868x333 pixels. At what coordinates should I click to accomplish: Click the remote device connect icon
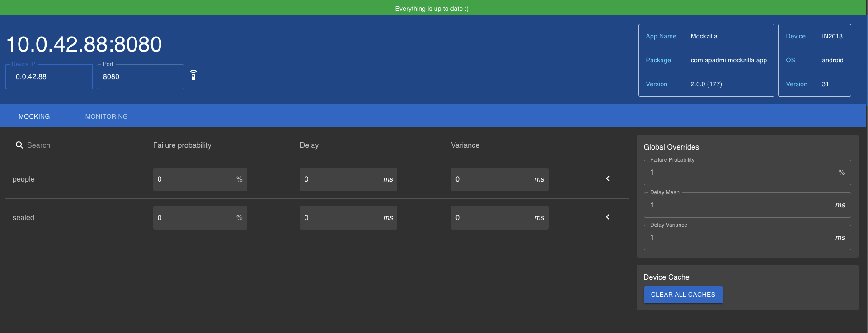click(x=193, y=75)
